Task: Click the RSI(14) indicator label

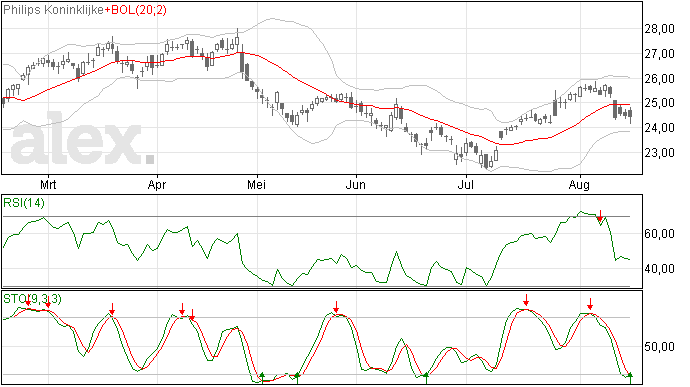Action: tap(24, 203)
